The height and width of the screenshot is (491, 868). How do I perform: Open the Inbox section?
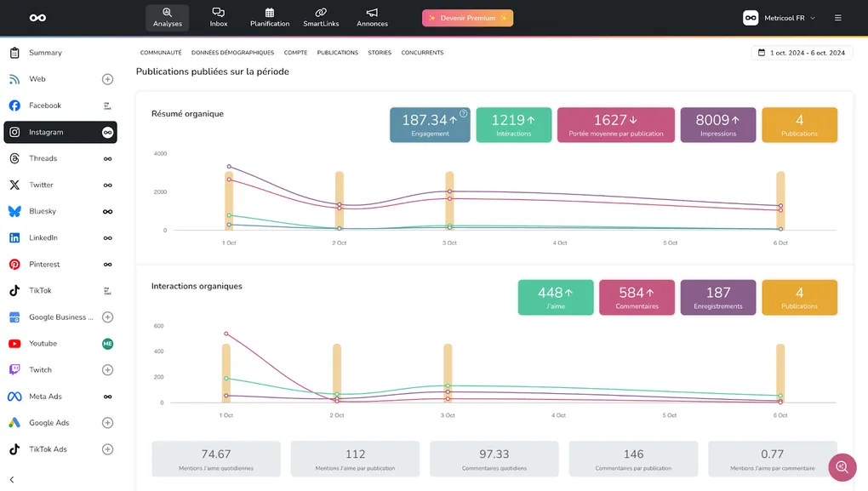coord(219,17)
